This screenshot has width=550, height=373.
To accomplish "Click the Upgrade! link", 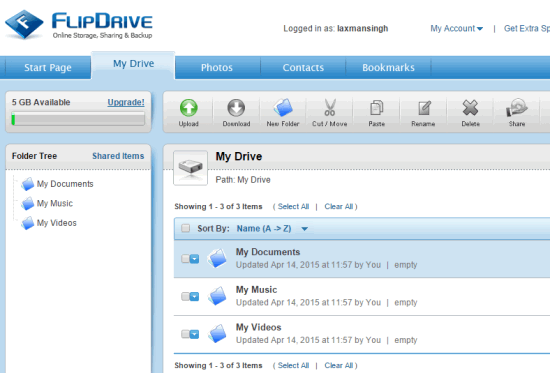I will click(x=126, y=102).
